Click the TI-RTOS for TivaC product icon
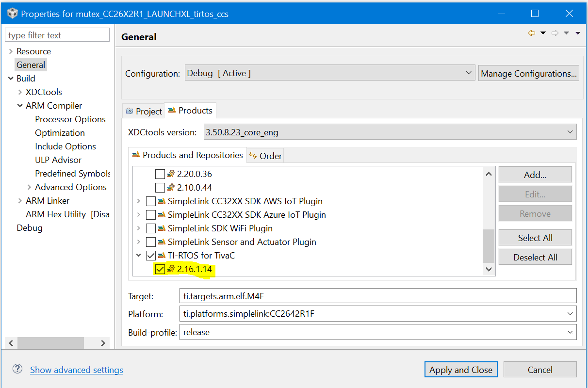Viewport: 588px width, 388px height. pyautogui.click(x=162, y=256)
